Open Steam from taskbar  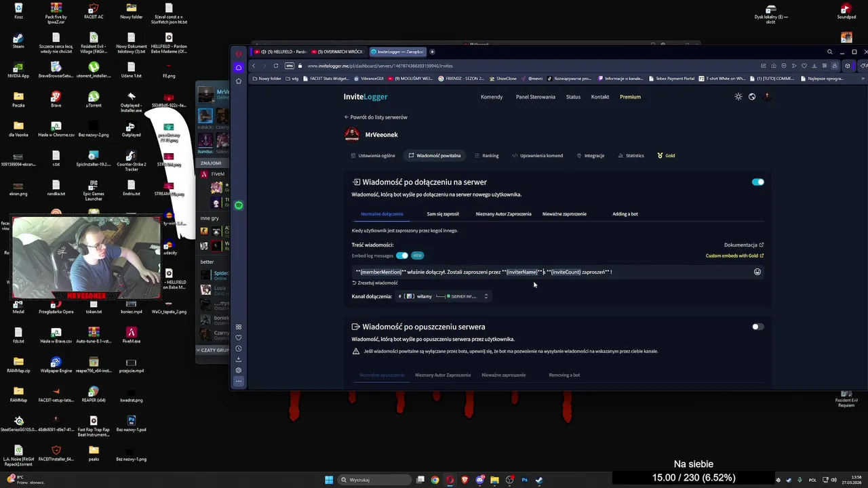[539, 480]
